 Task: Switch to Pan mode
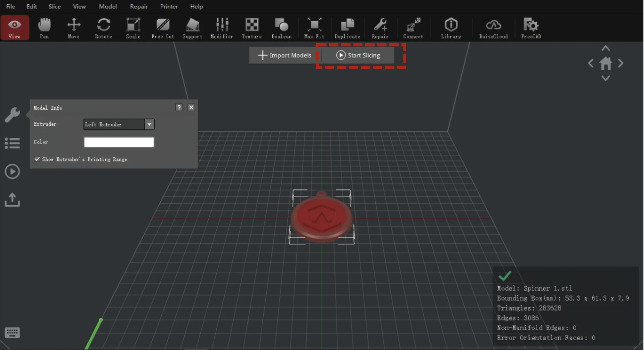(44, 28)
